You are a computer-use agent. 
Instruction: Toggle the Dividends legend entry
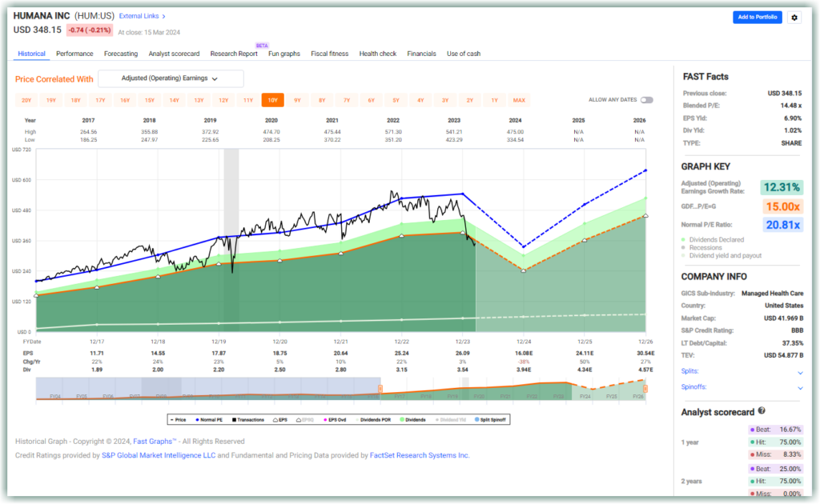click(412, 420)
